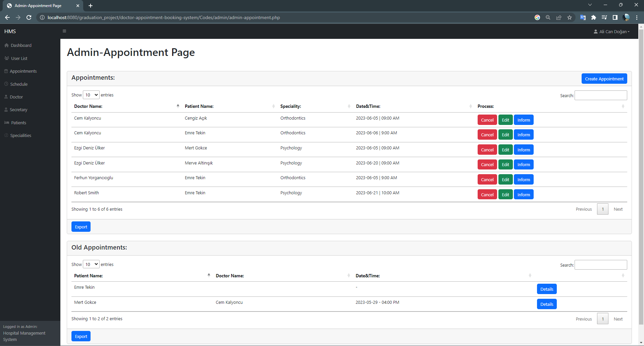Open the Show entries dropdown for Appointments
This screenshot has width=644, height=346.
(91, 95)
